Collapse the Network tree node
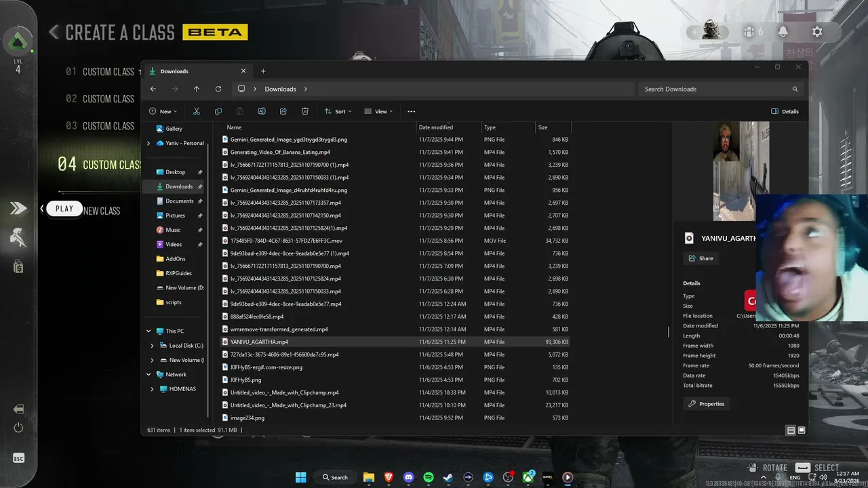 point(149,374)
